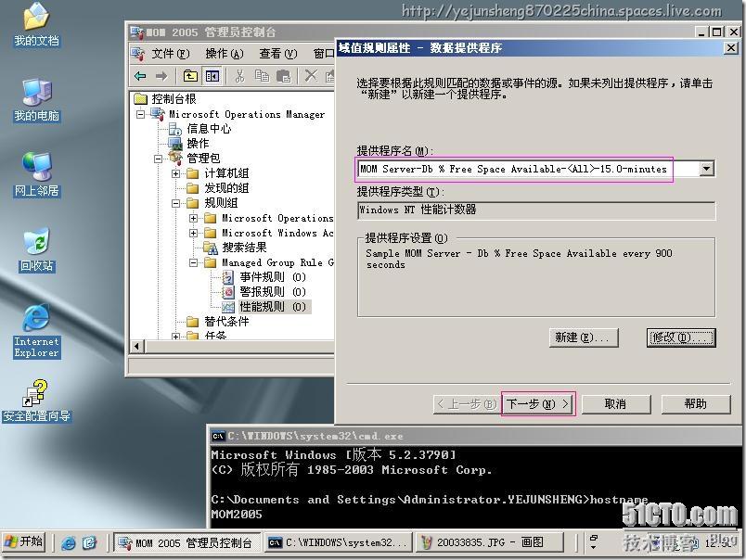Toggle the show/hide console tree icon

[x=212, y=76]
